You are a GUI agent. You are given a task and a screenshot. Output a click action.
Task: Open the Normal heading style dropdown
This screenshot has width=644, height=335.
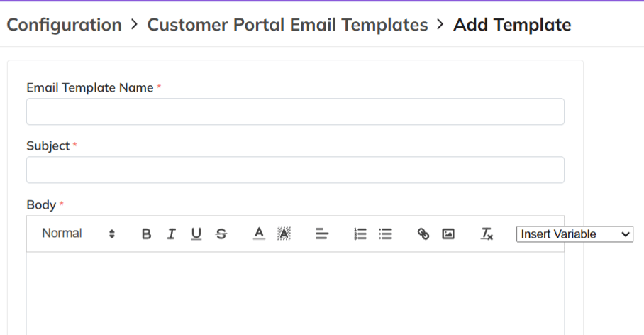pos(78,234)
